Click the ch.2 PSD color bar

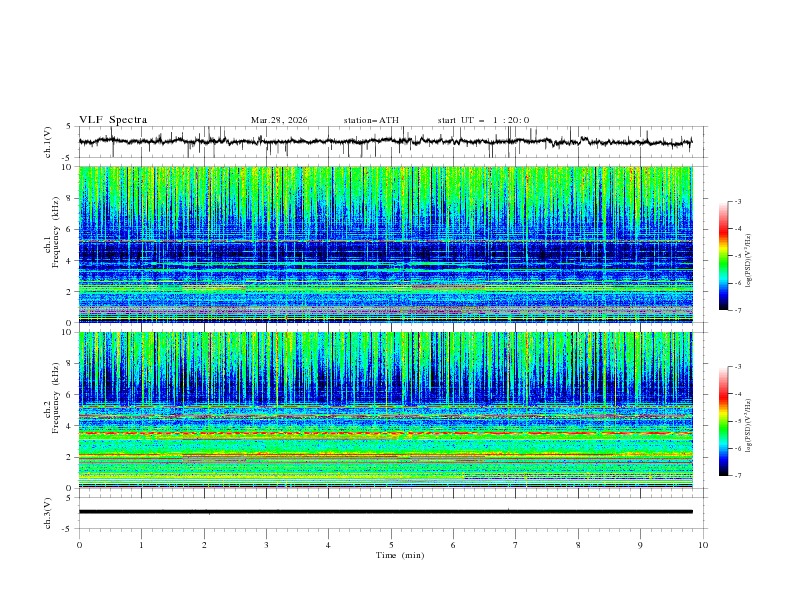(723, 421)
